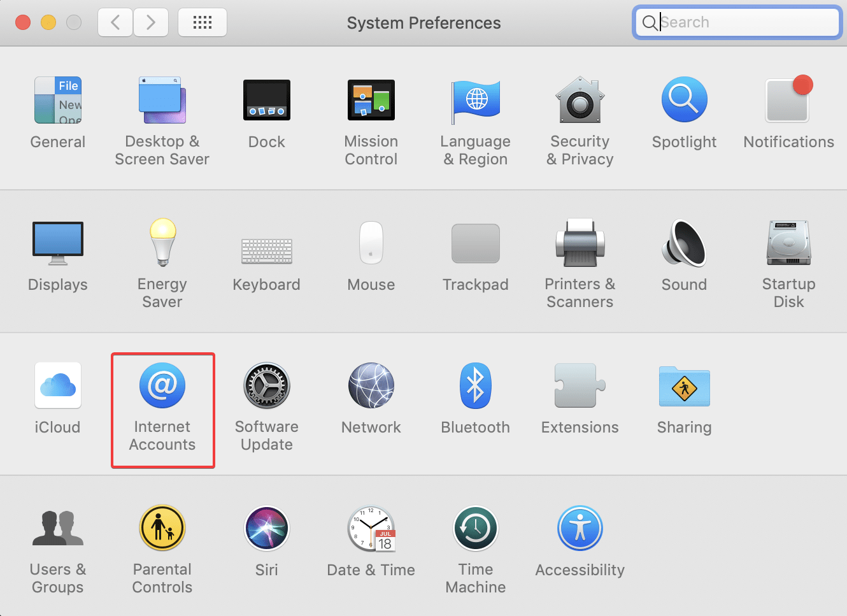Select the Notifications preference pane
Screen dimensions: 847x616
click(x=788, y=113)
